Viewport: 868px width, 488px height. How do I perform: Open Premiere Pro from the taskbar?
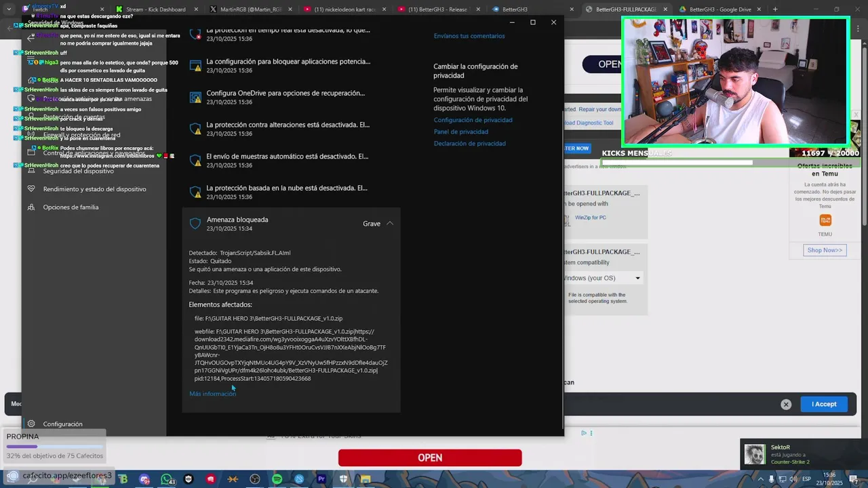tap(321, 479)
